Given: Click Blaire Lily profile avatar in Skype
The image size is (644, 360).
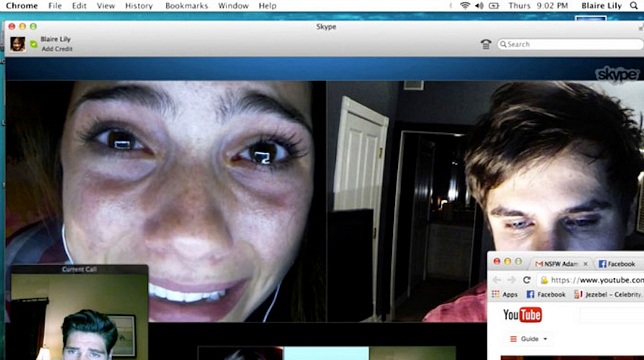Looking at the screenshot, I should 18,44.
